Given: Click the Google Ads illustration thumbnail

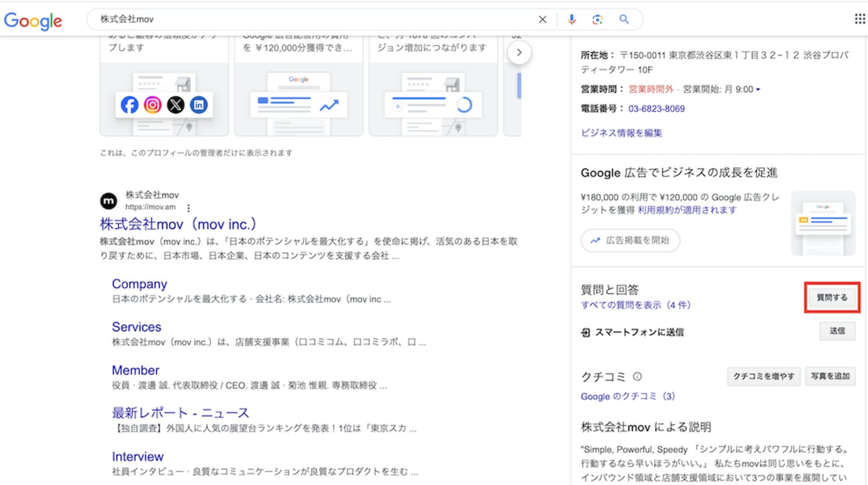Looking at the screenshot, I should pos(823,223).
